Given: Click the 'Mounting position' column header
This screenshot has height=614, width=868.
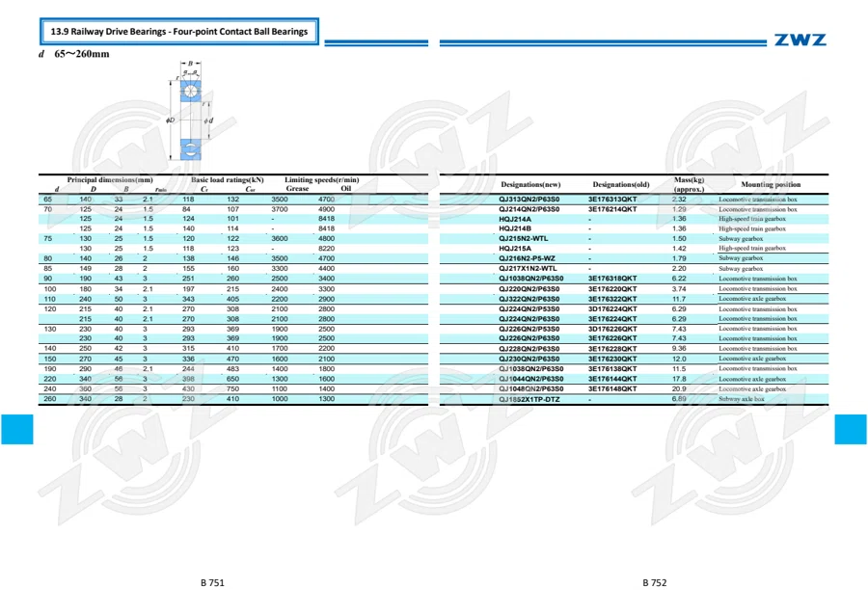Looking at the screenshot, I should [771, 185].
